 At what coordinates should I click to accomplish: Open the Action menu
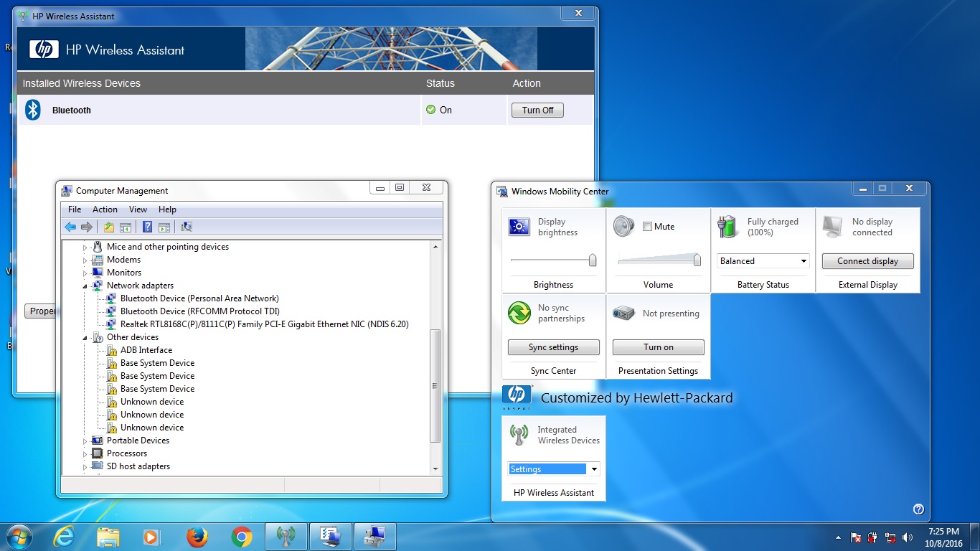[x=105, y=209]
